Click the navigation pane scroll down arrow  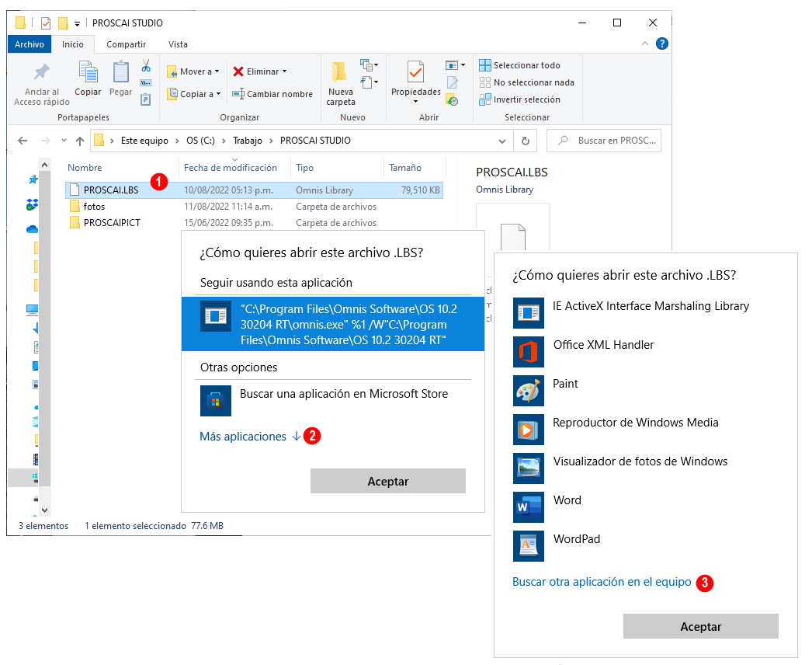44,510
